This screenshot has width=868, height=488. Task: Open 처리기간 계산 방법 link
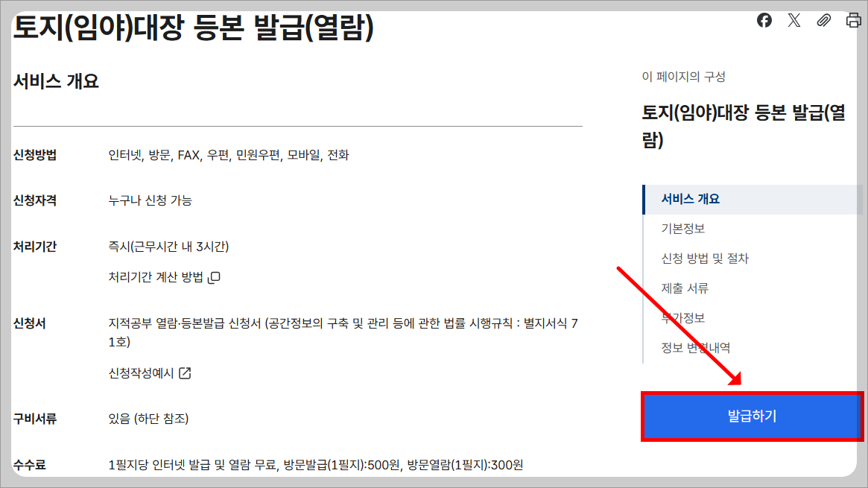(x=156, y=277)
